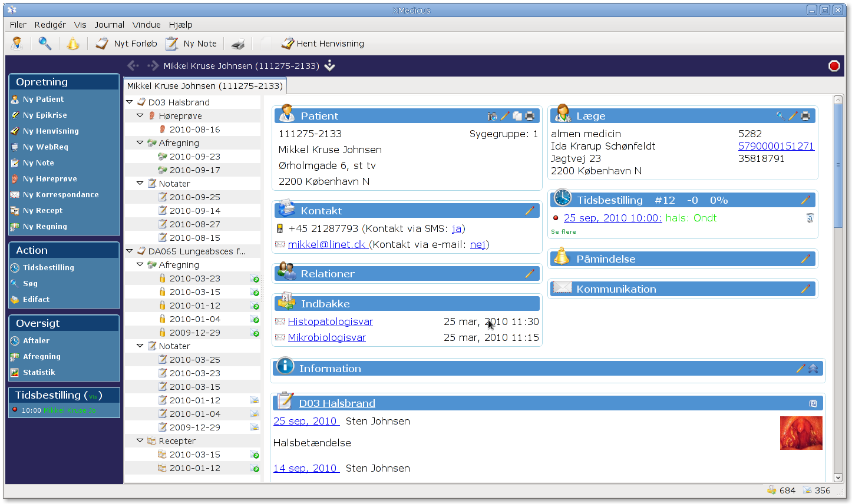Edit Tidsbestilling panel with pencil icon
The image size is (852, 504).
point(805,200)
